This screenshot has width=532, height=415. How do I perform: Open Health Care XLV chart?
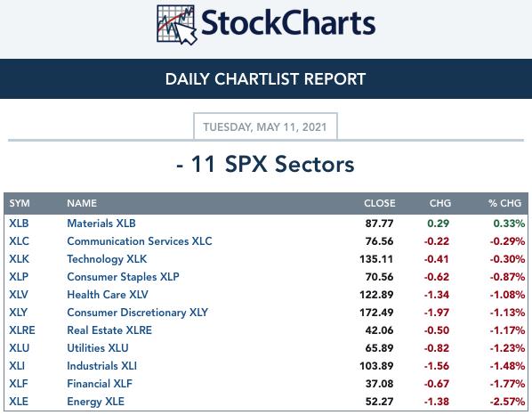click(108, 295)
